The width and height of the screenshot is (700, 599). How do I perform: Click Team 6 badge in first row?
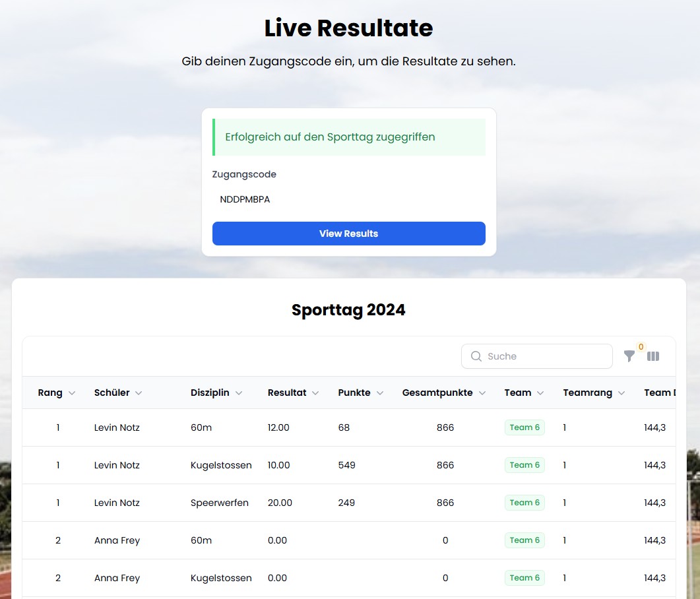(525, 427)
